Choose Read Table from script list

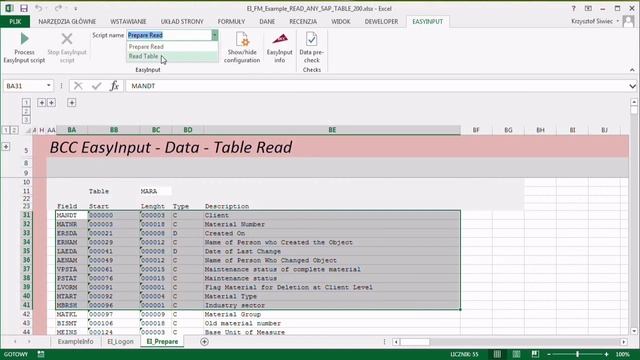pyautogui.click(x=172, y=56)
